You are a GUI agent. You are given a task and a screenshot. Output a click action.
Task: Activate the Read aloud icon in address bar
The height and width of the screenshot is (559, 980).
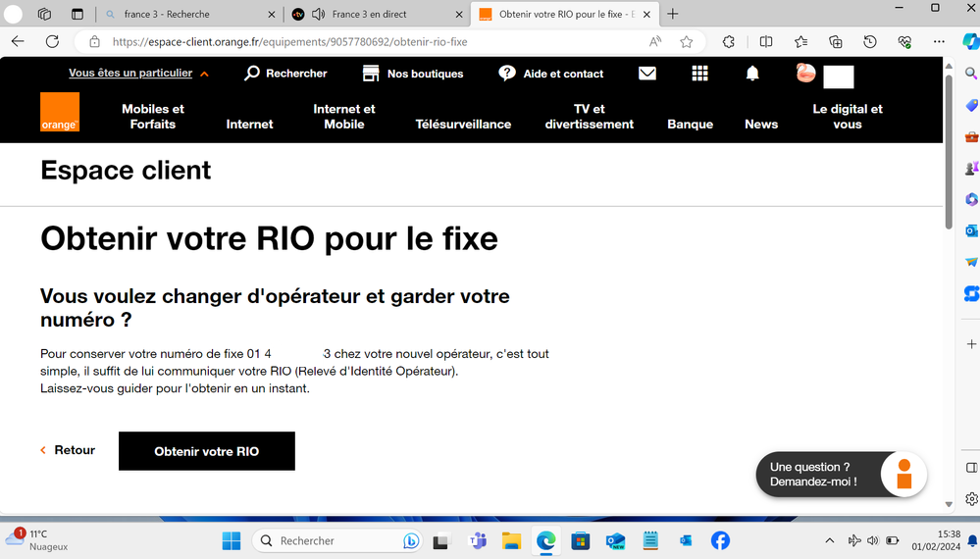(x=655, y=42)
